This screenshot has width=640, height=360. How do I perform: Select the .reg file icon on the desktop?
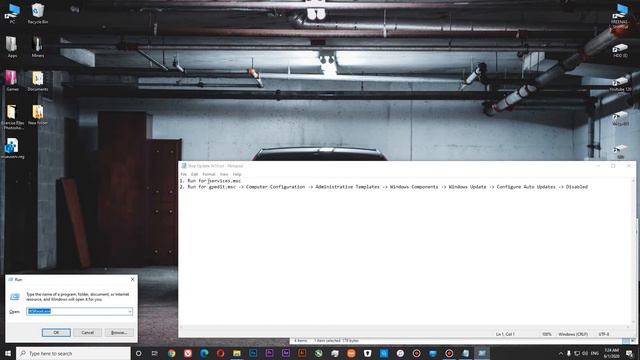[12, 148]
